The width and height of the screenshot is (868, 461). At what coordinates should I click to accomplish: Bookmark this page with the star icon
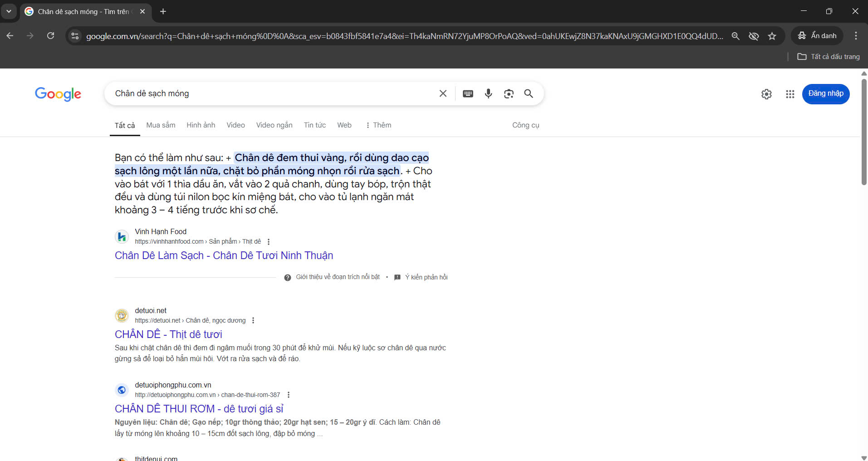click(772, 36)
